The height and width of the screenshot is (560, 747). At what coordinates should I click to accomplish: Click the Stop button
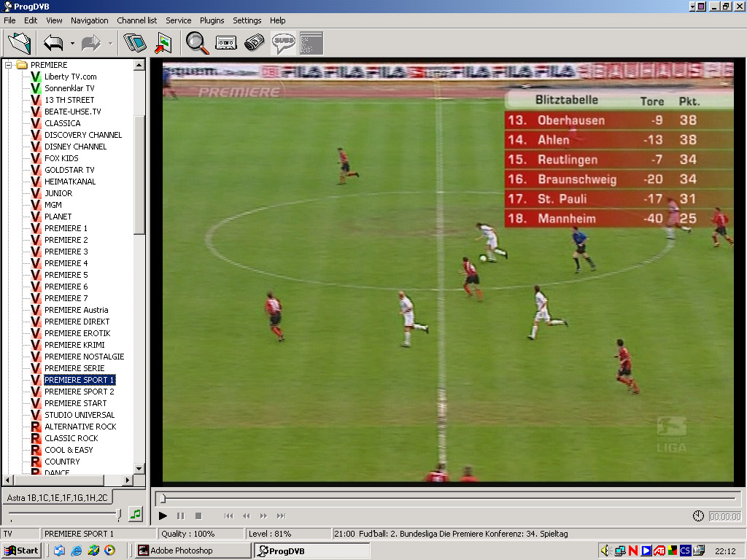tap(198, 516)
